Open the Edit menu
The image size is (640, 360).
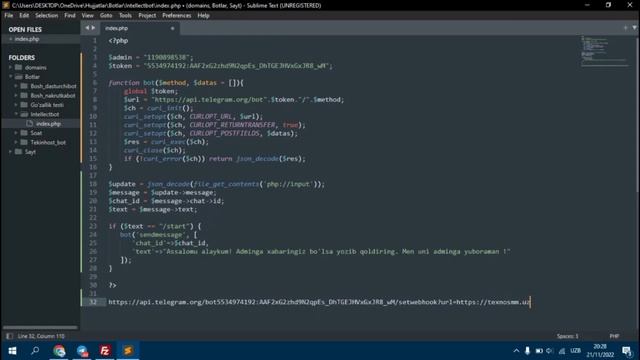(x=24, y=16)
